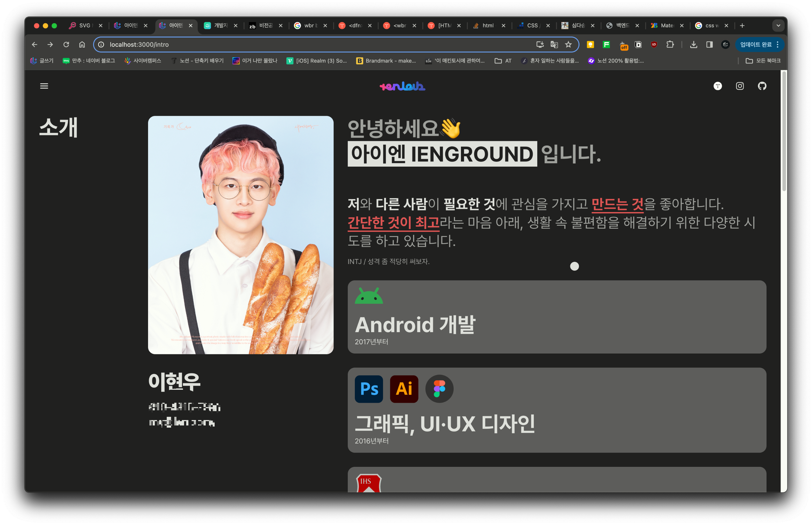812x525 pixels.
Task: Open the GitHub icon link
Action: click(x=762, y=86)
